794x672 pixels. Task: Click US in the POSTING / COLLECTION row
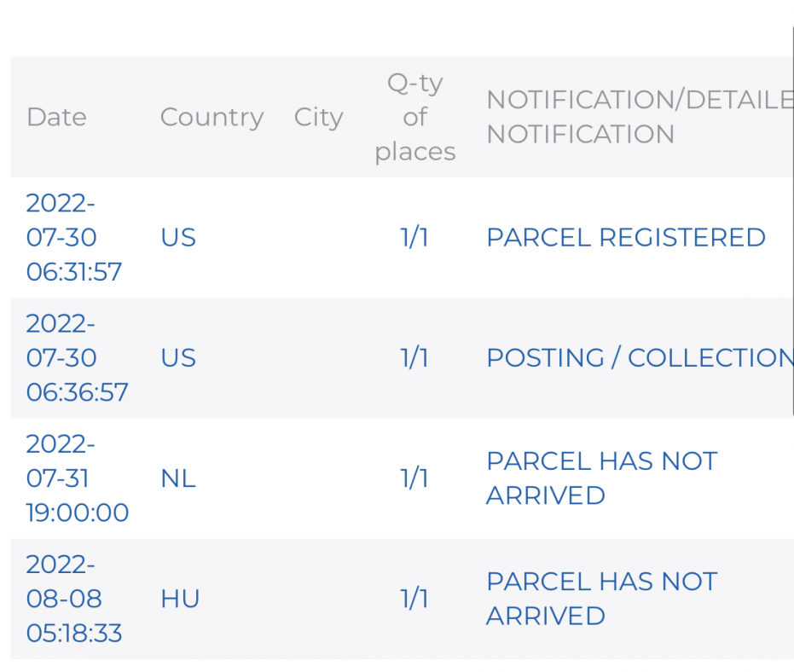pyautogui.click(x=178, y=357)
